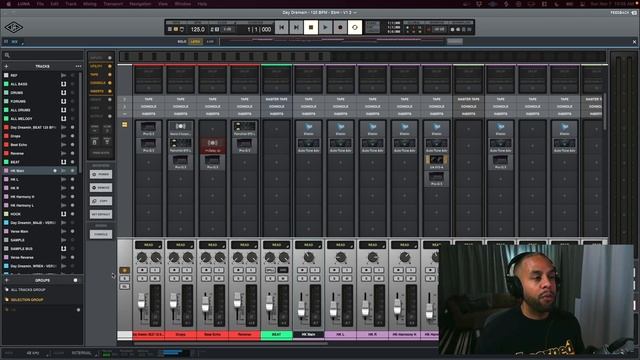Open the Track menu

(71, 4)
